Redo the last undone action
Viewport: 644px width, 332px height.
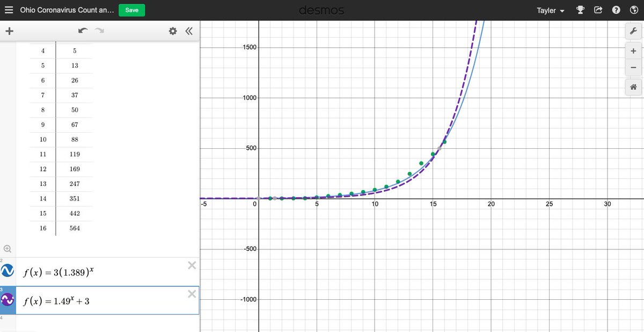(99, 31)
